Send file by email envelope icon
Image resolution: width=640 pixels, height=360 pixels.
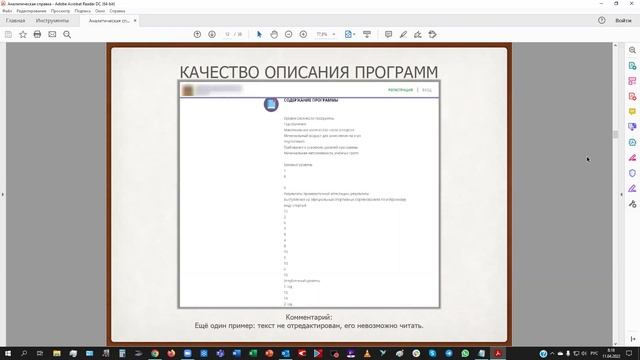pyautogui.click(x=52, y=35)
